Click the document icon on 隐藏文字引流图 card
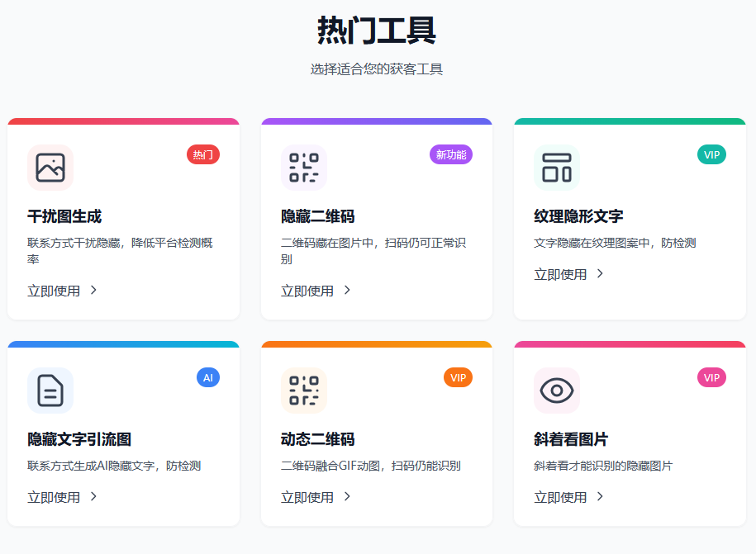The height and width of the screenshot is (554, 756). [x=50, y=391]
